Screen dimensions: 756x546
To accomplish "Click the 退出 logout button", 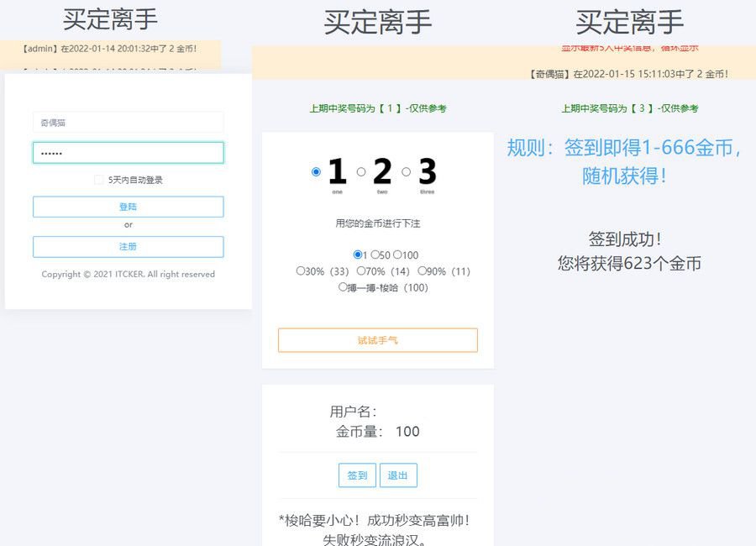I will (x=398, y=475).
